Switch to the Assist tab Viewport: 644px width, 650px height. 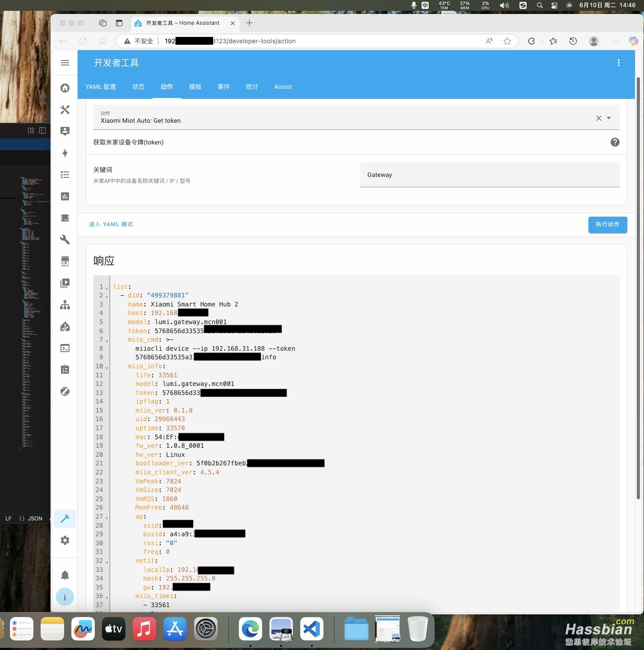point(283,87)
